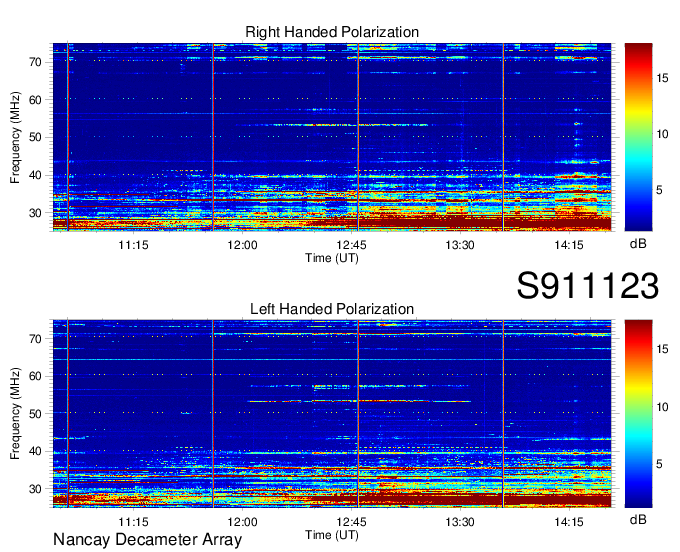Viewport: 680px width, 552px height.
Task: Click the 60 MHz label on bottom plot
Action: 36,376
